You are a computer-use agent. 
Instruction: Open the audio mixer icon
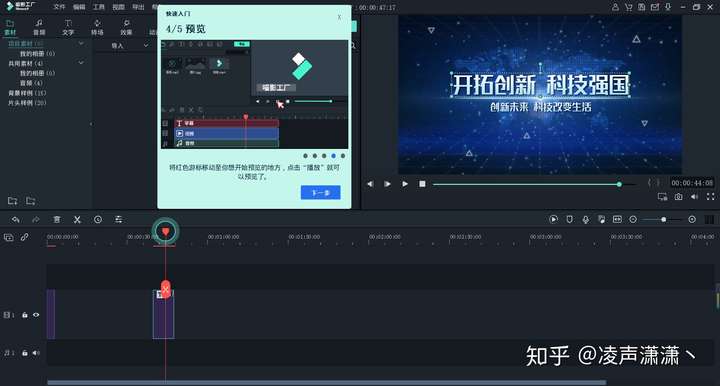601,219
